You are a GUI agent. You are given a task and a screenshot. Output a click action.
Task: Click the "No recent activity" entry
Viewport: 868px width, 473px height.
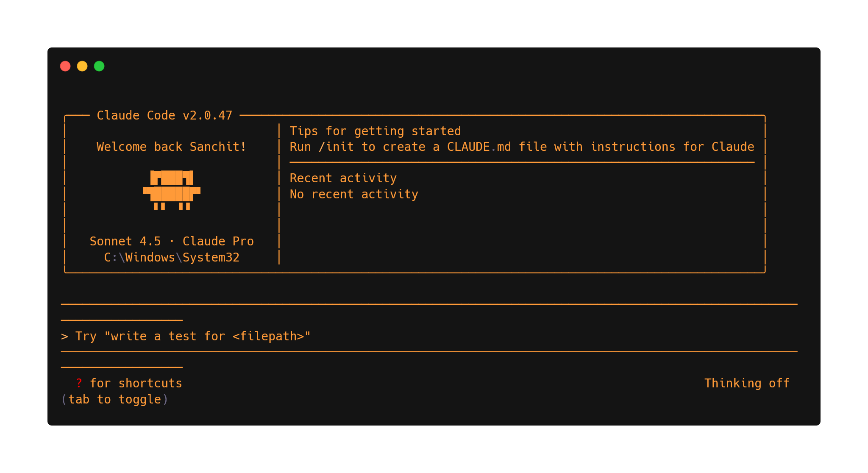[354, 195]
